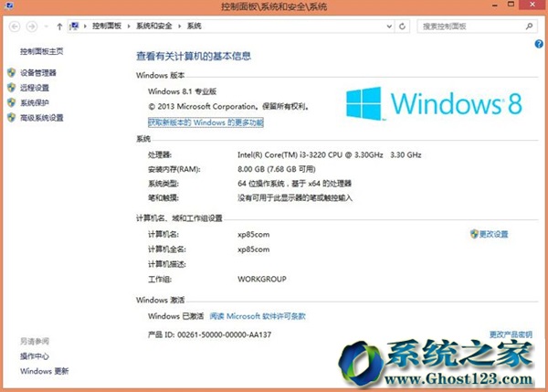Click 更改设置 link

click(493, 234)
